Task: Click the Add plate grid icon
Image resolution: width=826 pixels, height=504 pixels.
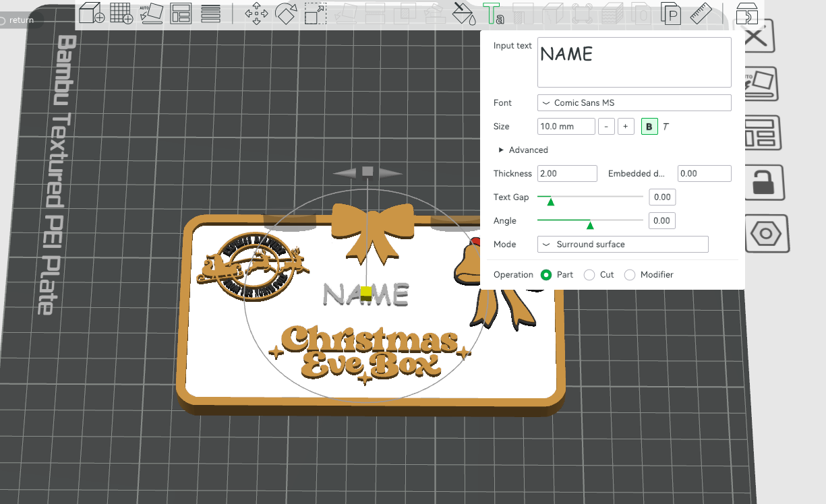Action: [121, 13]
